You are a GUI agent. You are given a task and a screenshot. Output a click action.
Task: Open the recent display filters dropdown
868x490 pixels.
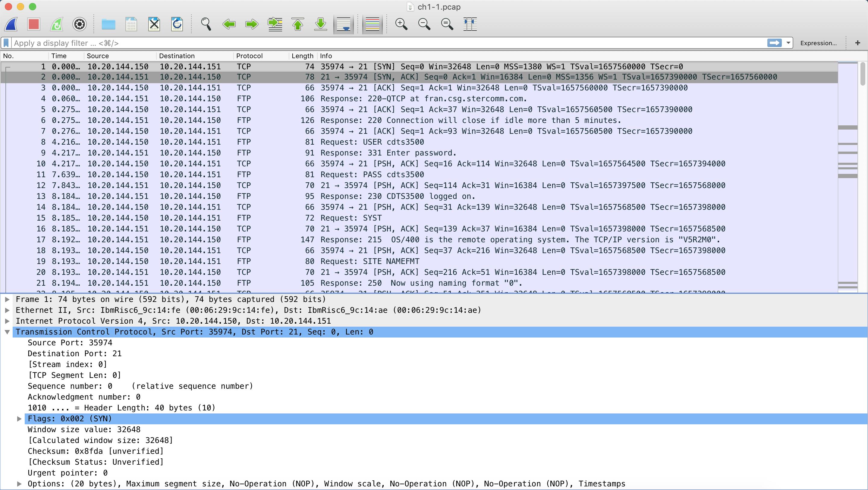pyautogui.click(x=788, y=43)
